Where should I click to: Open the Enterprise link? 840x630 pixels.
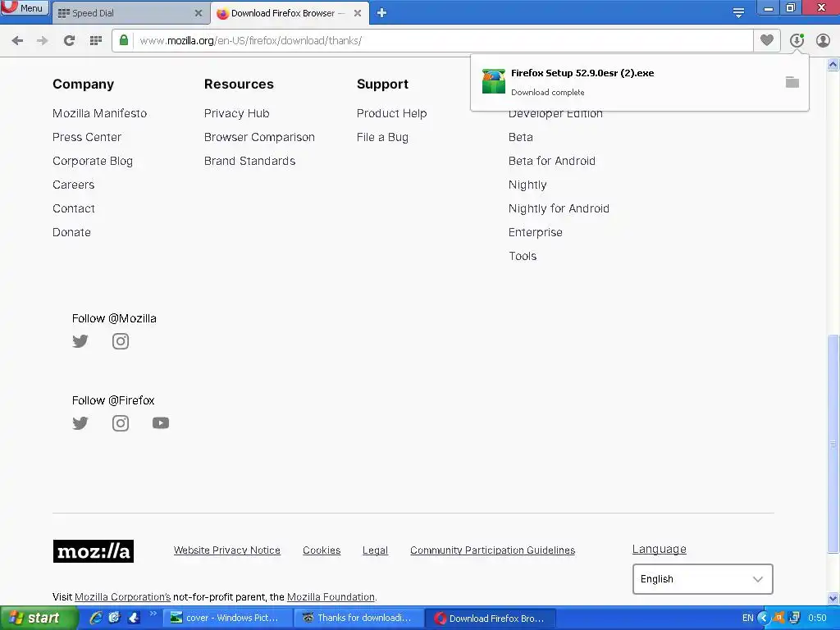click(535, 232)
